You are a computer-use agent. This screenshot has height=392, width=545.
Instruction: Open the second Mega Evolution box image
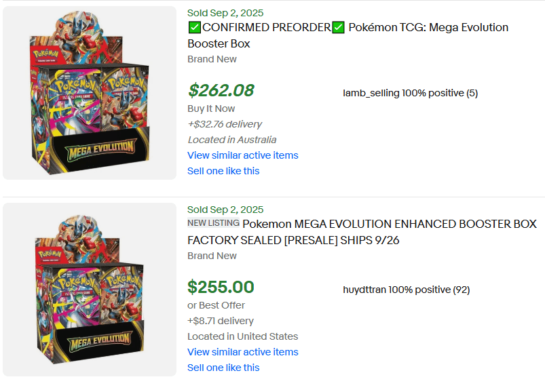(90, 290)
